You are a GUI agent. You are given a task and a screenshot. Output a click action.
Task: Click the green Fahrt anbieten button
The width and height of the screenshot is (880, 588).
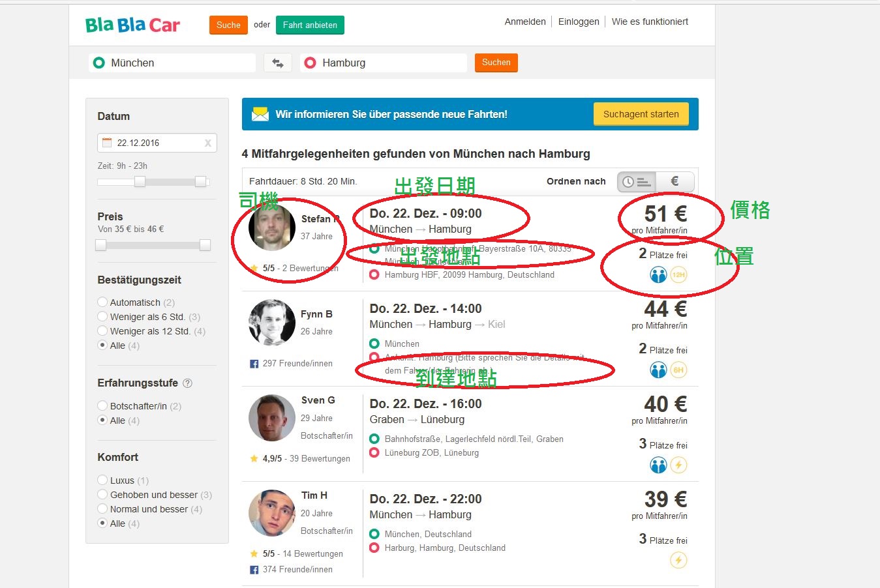click(310, 24)
